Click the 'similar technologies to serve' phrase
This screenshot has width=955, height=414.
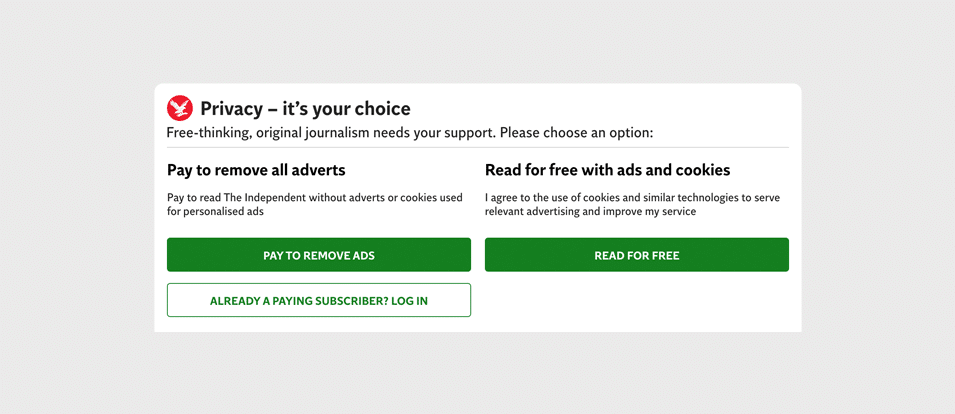click(707, 198)
